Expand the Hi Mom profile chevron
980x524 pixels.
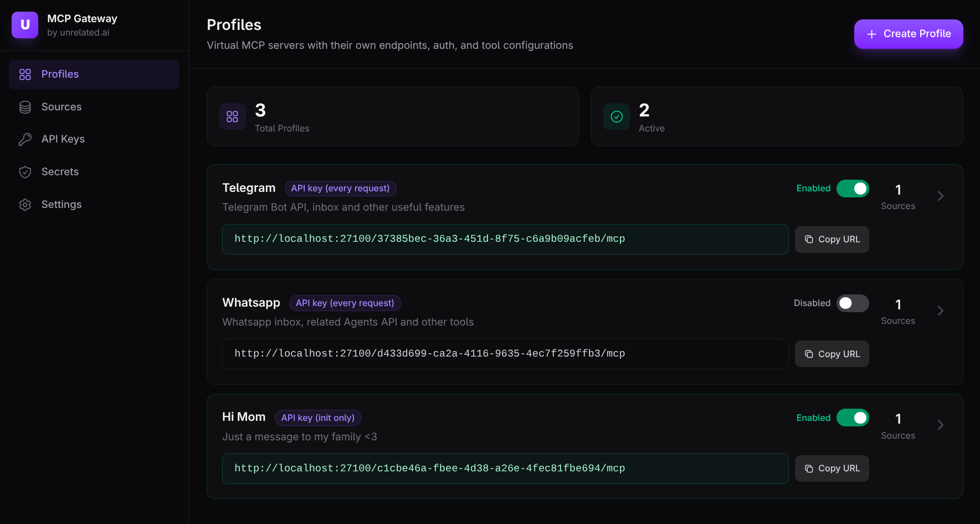pyautogui.click(x=940, y=425)
